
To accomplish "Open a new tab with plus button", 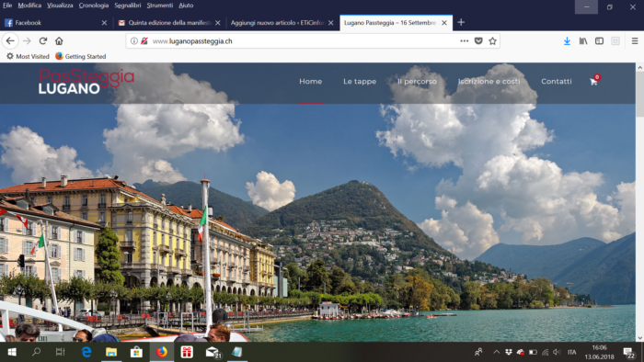I will coord(461,23).
